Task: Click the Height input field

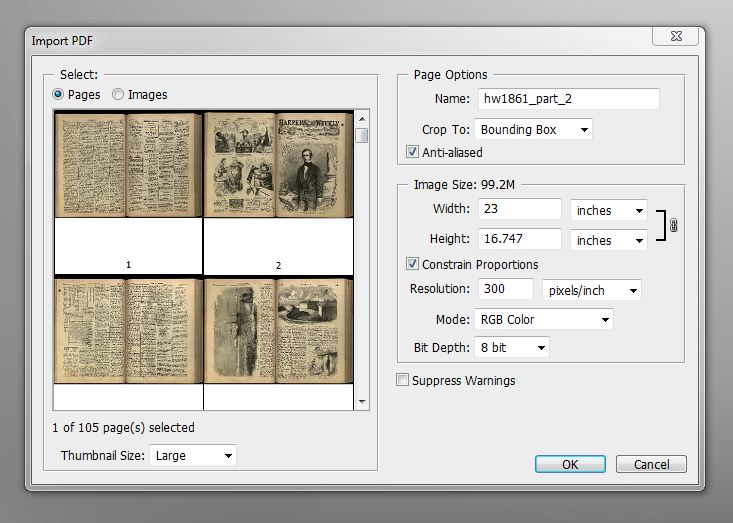Action: pyautogui.click(x=519, y=239)
